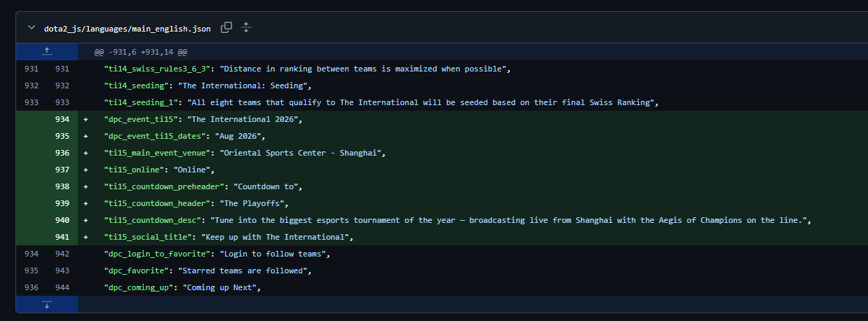Select old line number 933
The width and height of the screenshot is (868, 321).
click(x=32, y=102)
